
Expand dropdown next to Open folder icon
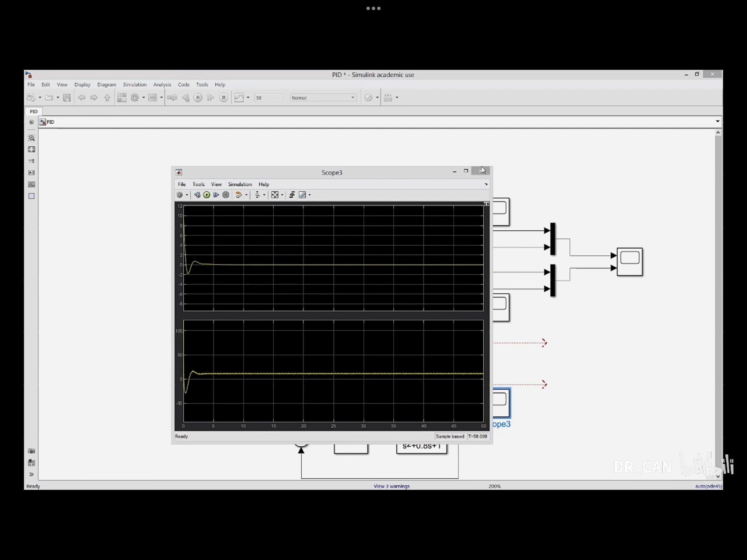click(x=58, y=98)
